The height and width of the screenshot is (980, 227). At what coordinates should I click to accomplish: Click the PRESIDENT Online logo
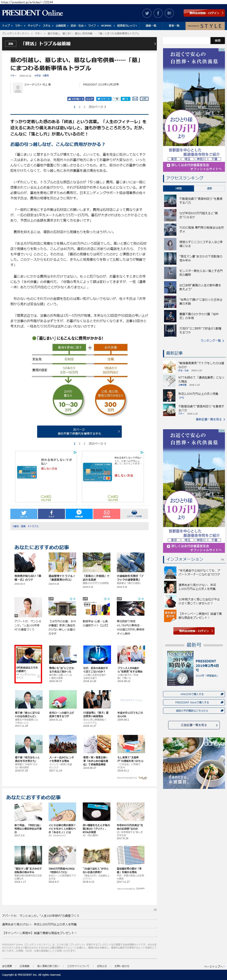tap(32, 13)
